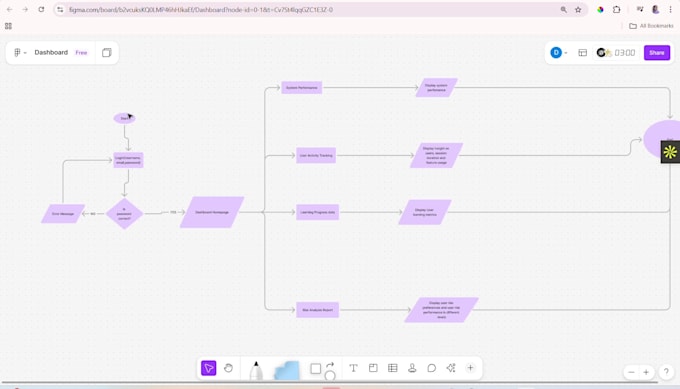Image resolution: width=680 pixels, height=389 pixels.
Task: Open the apps grid in bookmarks bar
Action: (8, 26)
